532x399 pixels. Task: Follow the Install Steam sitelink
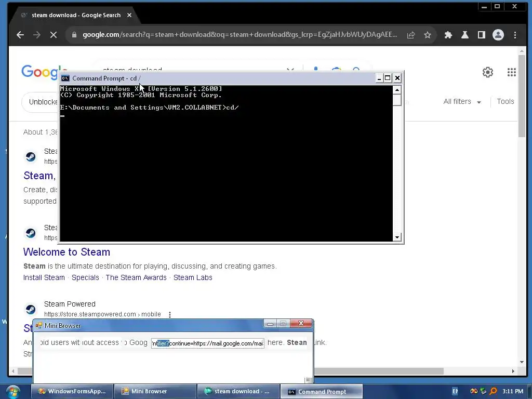(x=44, y=277)
